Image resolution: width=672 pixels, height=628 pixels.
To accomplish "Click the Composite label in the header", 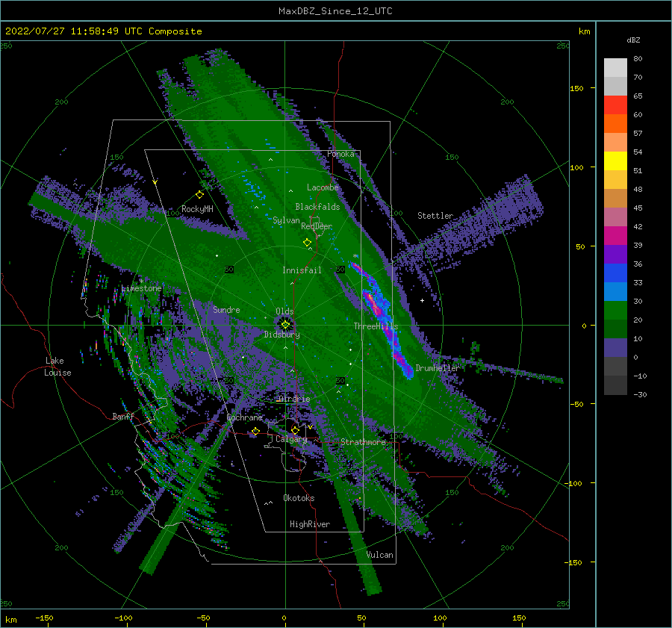I will [x=175, y=31].
